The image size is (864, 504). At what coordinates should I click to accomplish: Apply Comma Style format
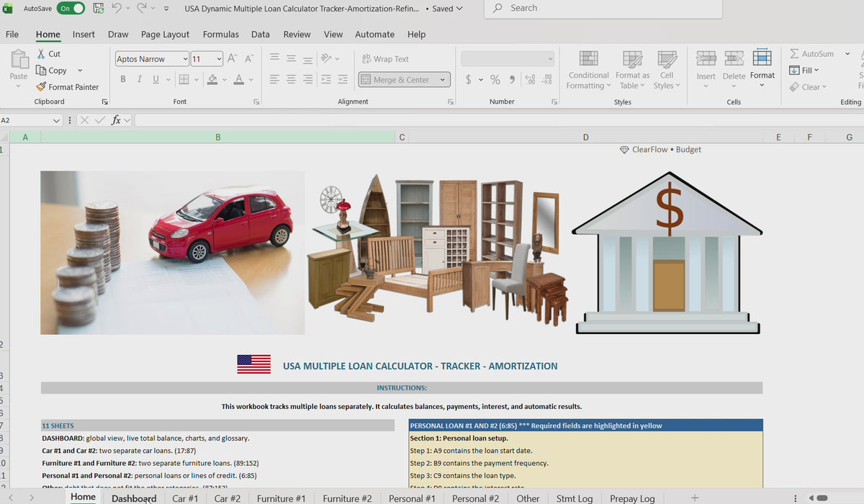(512, 79)
